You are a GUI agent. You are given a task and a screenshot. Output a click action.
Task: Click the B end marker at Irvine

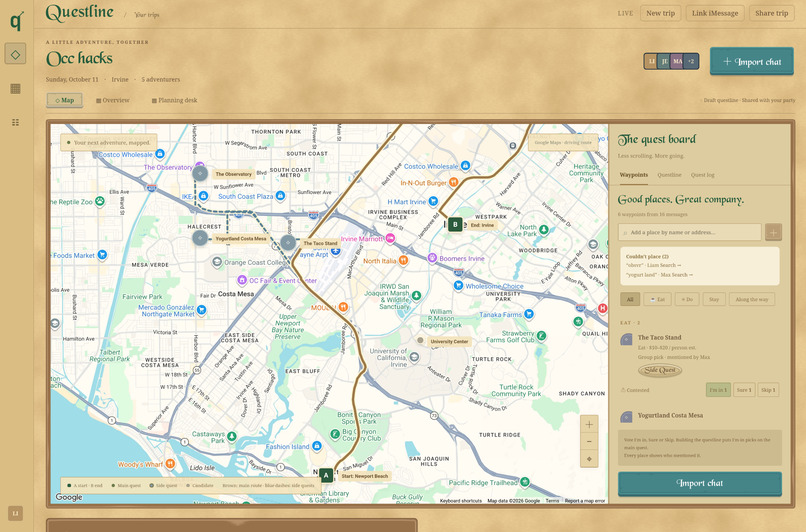pos(455,225)
